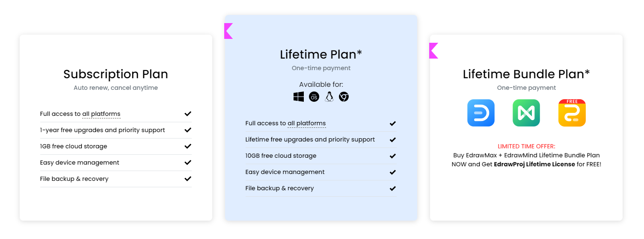
Task: Select the green EdrawMind app icon
Action: (x=526, y=113)
